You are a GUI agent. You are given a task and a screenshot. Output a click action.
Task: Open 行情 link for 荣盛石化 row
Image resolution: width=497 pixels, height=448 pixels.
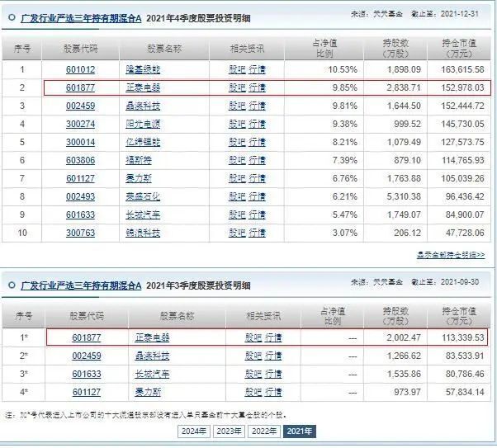[257, 196]
